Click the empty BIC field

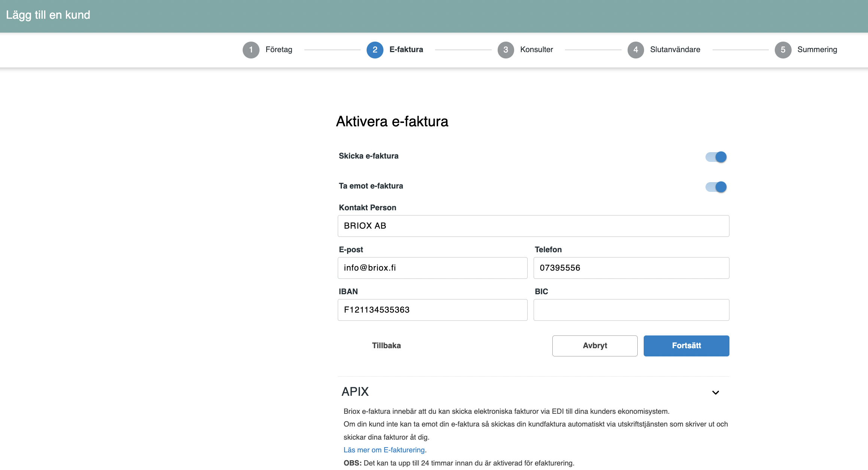tap(631, 310)
